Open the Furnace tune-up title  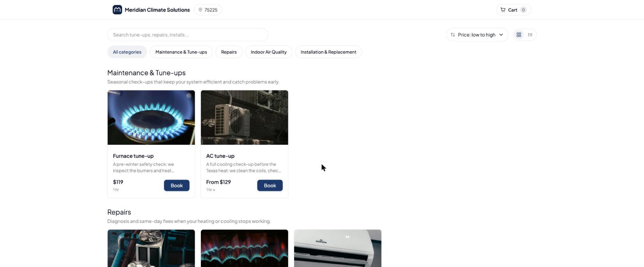click(133, 156)
